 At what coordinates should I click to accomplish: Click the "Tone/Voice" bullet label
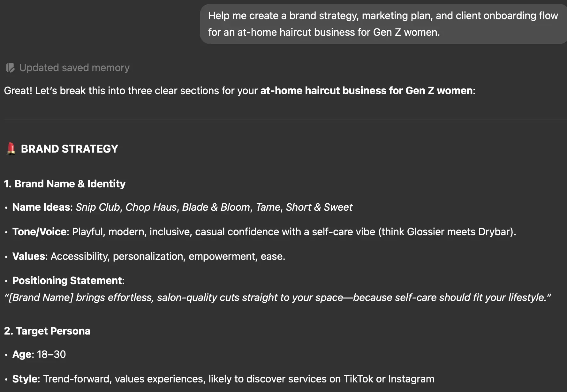[x=39, y=232]
